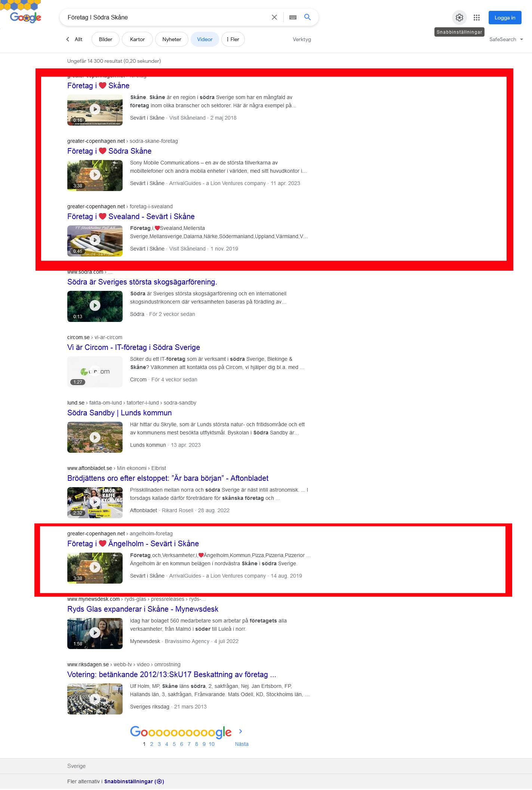This screenshot has height=790, width=532.
Task: Switch to the Nyheter tab
Action: point(172,39)
